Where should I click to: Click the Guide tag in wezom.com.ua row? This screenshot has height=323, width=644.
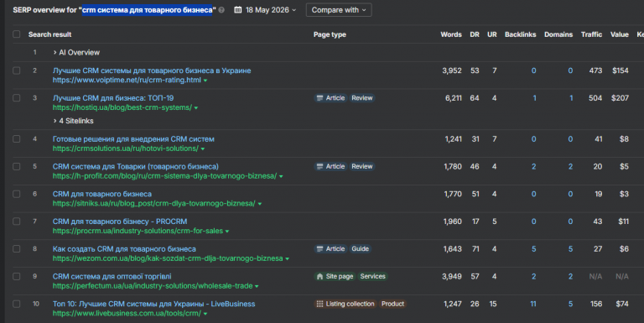tap(361, 249)
